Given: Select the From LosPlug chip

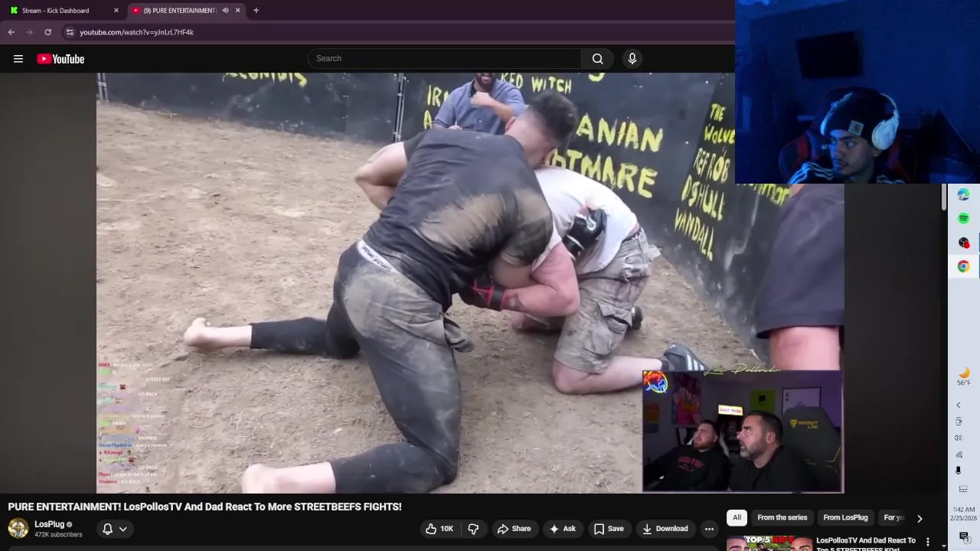Looking at the screenshot, I should 845,517.
